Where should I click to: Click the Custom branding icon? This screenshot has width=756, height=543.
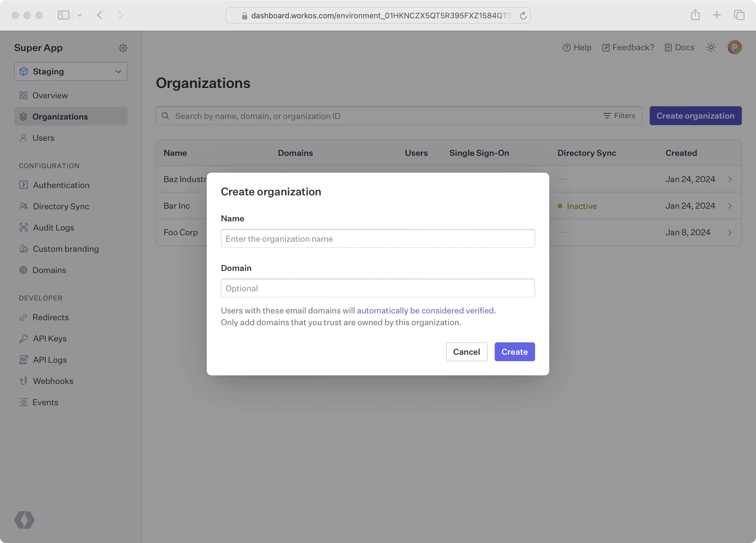pyautogui.click(x=23, y=249)
